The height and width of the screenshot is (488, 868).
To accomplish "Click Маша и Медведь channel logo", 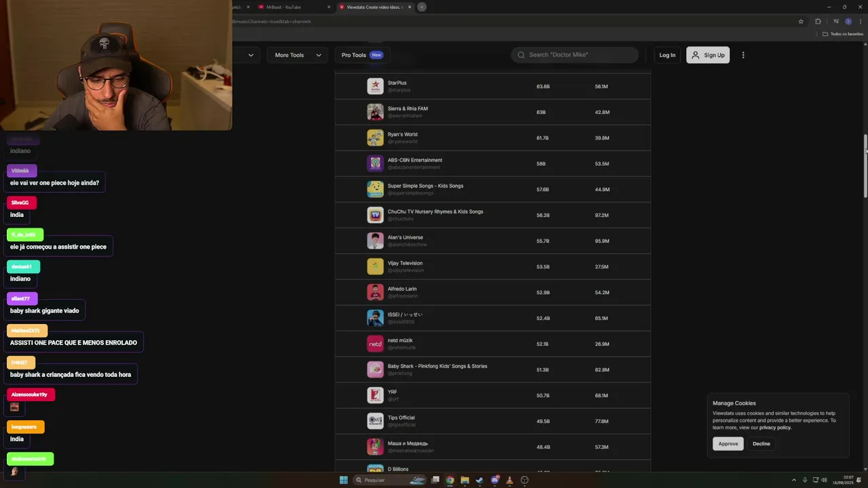I will pyautogui.click(x=375, y=447).
